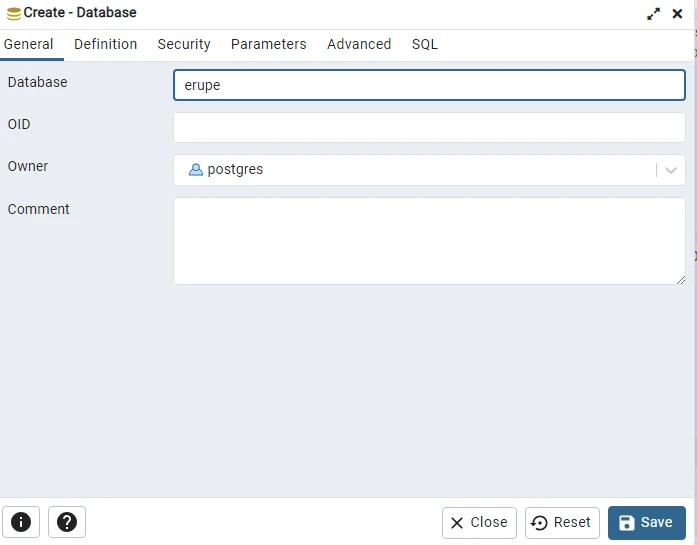The height and width of the screenshot is (545, 697).
Task: Select the Parameters tab
Action: [268, 44]
